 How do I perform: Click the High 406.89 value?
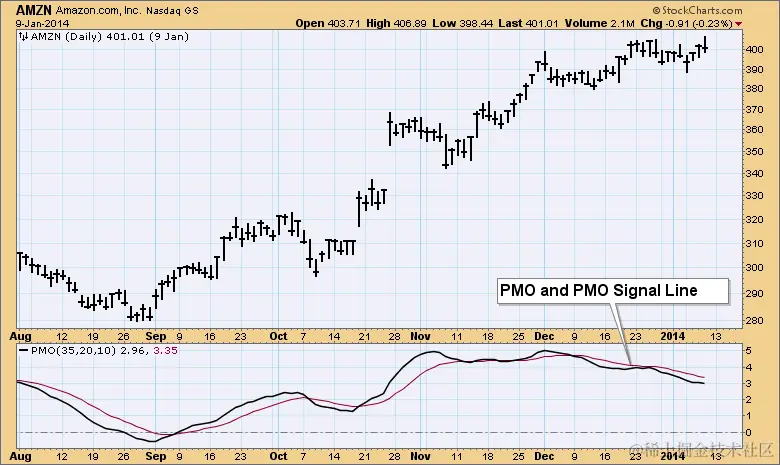point(396,23)
